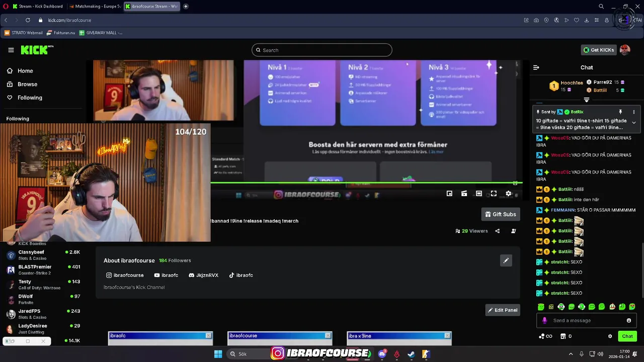This screenshot has height=362, width=644.
Task: Open video player settings gear
Action: click(508, 194)
